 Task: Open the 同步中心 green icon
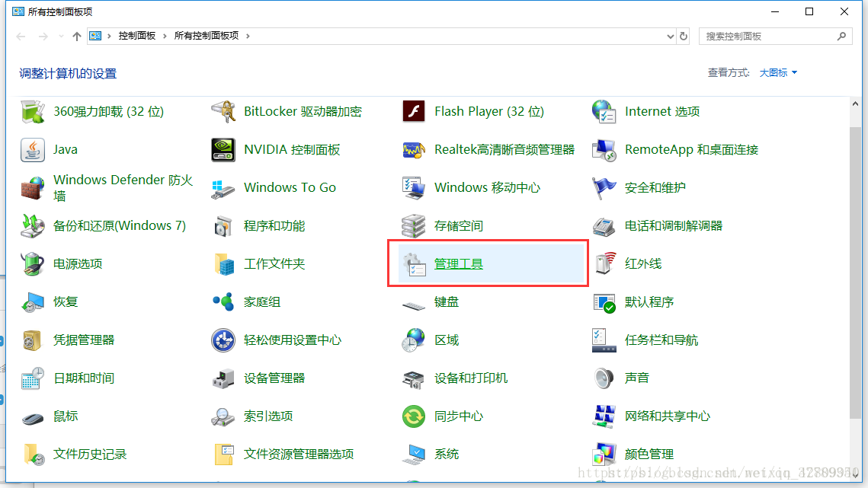pos(414,416)
